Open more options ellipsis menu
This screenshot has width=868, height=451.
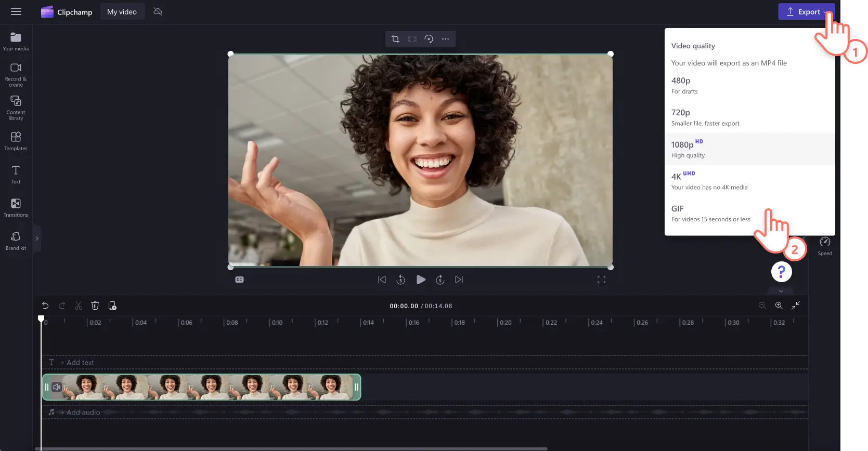click(445, 39)
